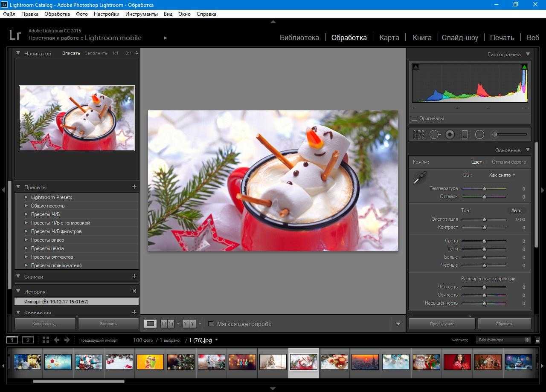Set Navigator zoom to 3:1
Screen dimensions: 546x392
[x=128, y=53]
